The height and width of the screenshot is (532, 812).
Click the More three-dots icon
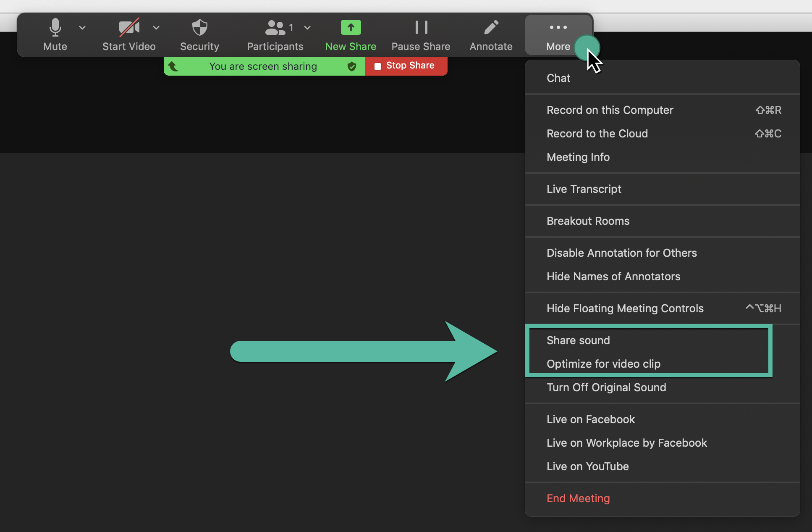tap(558, 28)
